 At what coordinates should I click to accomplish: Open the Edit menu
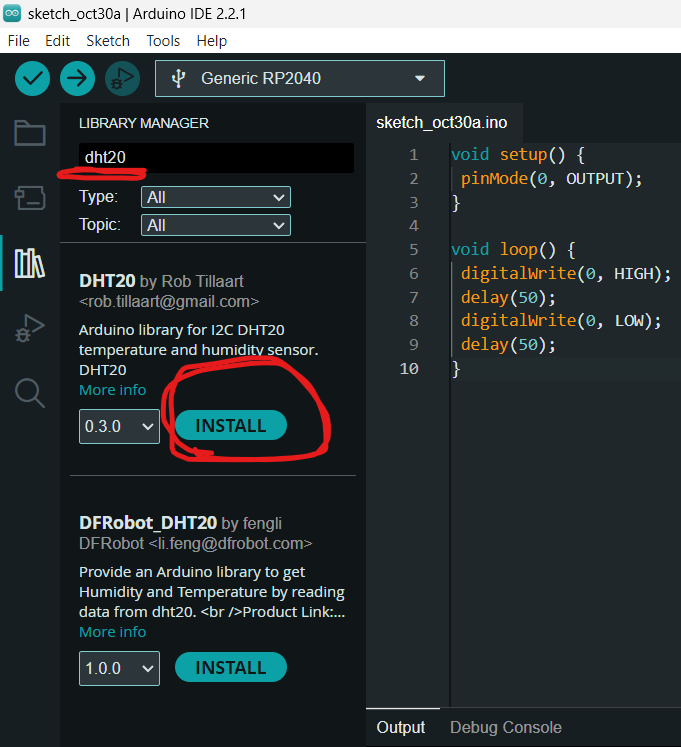click(57, 41)
